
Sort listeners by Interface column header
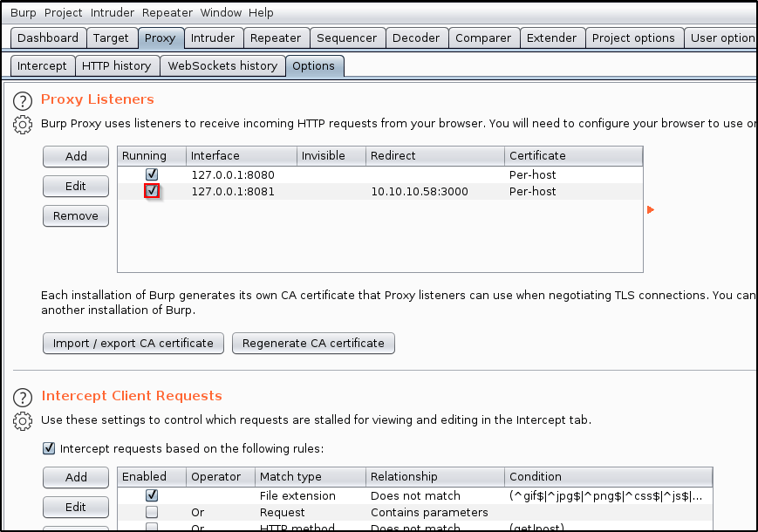240,156
